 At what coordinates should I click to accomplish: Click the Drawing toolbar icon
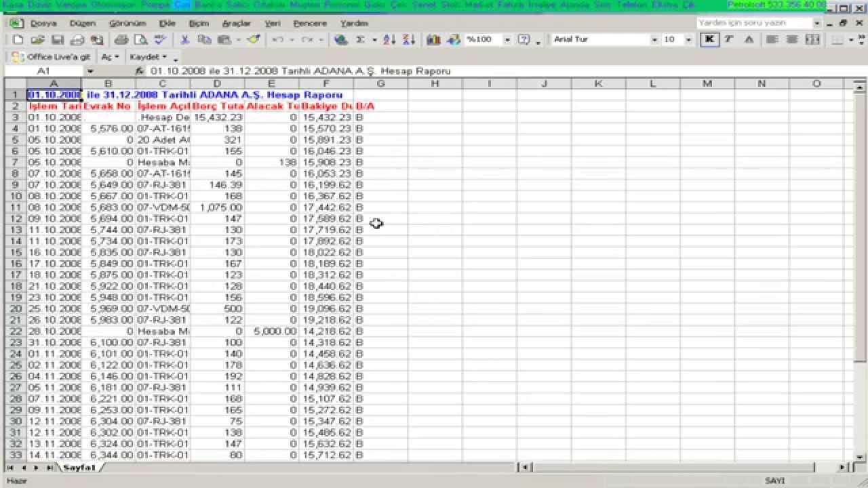pos(453,40)
